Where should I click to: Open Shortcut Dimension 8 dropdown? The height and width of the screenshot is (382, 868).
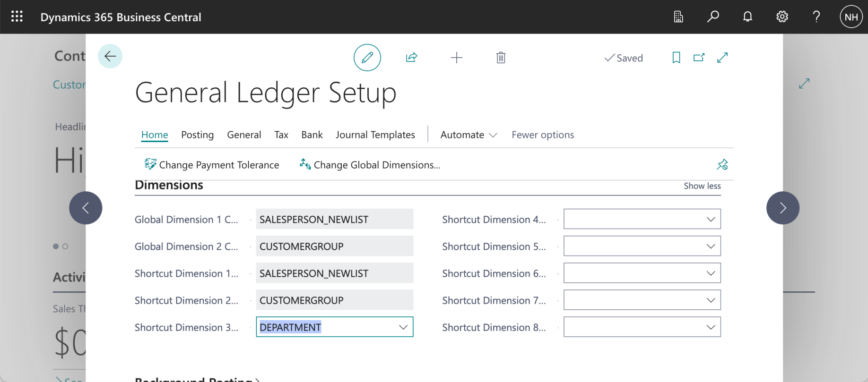pyautogui.click(x=711, y=327)
